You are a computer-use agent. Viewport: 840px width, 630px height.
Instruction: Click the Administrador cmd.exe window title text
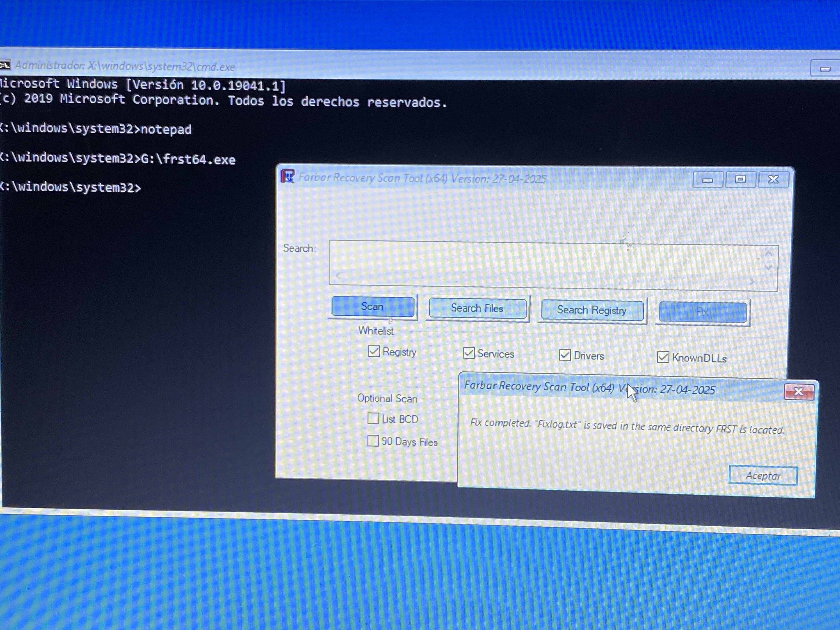point(125,66)
